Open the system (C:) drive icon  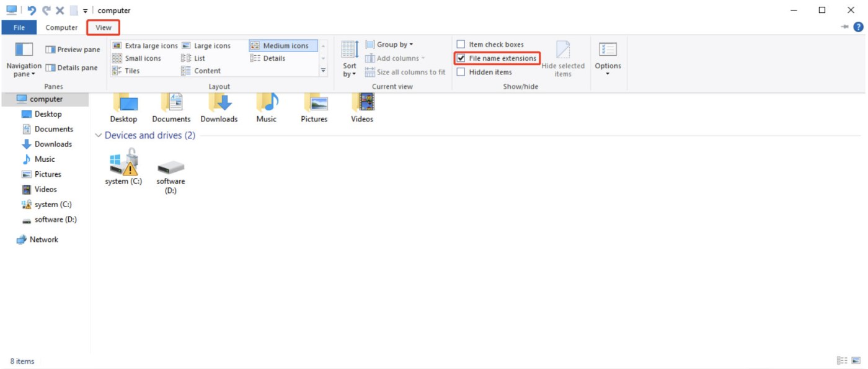(123, 162)
